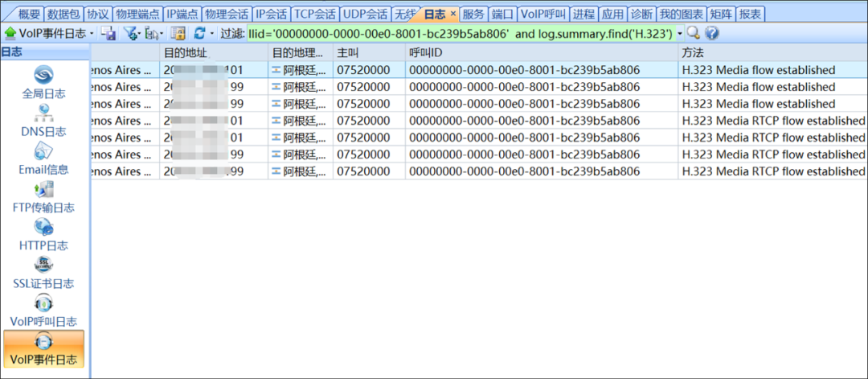Viewport: 868px width, 379px height.
Task: Switch to the IP会话 tab
Action: 271,14
